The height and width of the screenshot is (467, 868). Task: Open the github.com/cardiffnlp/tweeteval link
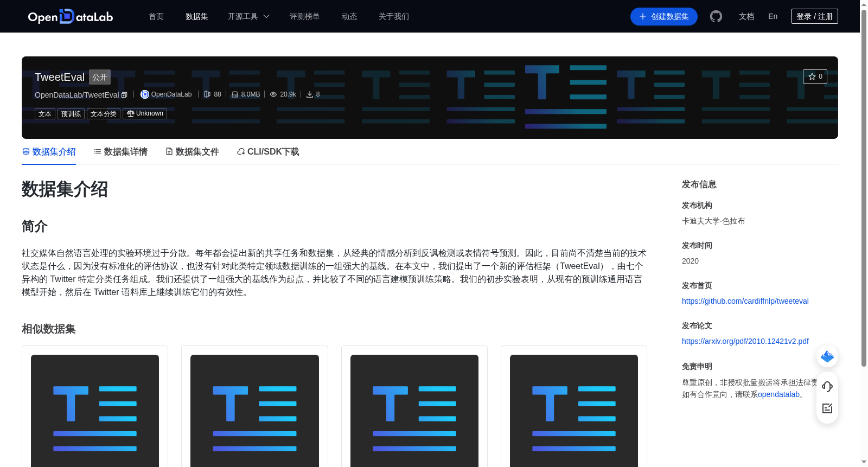[x=745, y=301]
